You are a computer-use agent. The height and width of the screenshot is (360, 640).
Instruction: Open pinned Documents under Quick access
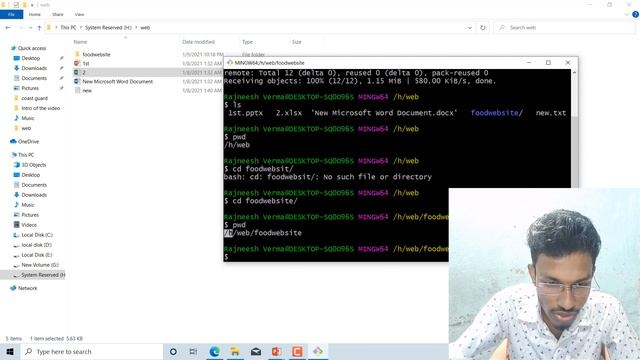pyautogui.click(x=34, y=78)
